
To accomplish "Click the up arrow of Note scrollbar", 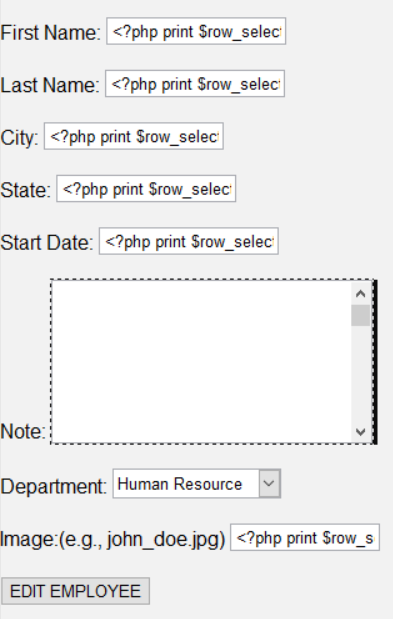I will (360, 293).
